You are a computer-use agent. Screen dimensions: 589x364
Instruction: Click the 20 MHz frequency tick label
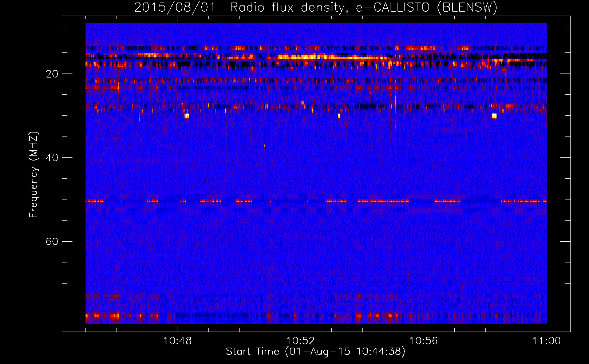[x=52, y=74]
